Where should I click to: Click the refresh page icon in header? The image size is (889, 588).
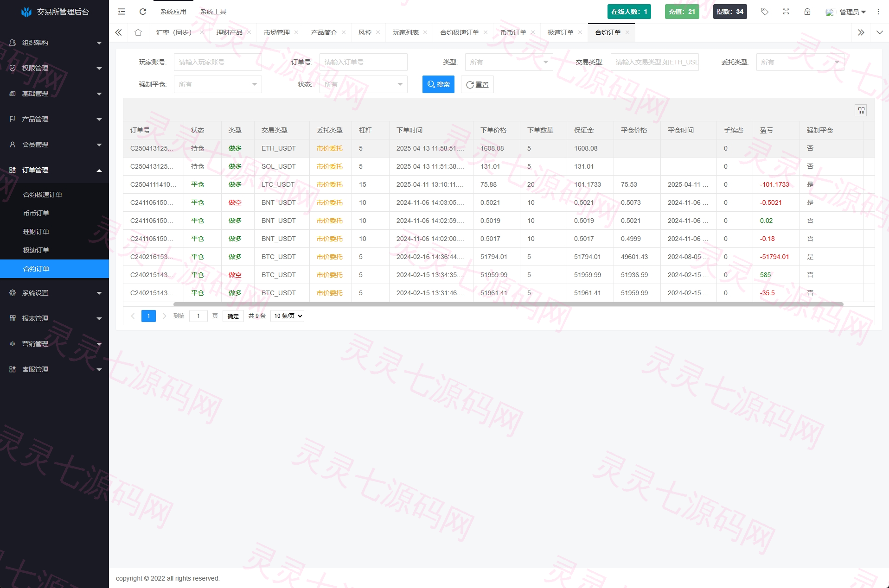pos(143,12)
